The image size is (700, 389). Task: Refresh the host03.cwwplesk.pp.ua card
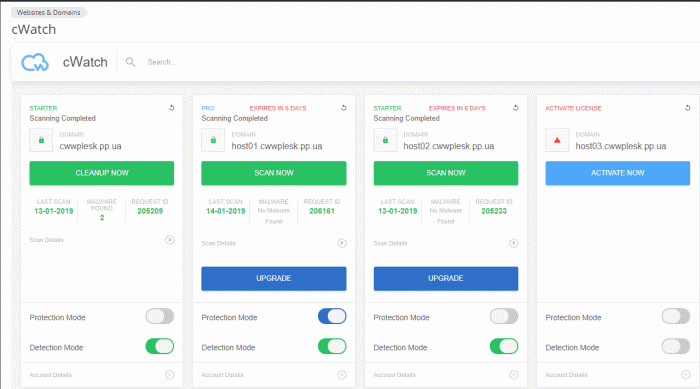pyautogui.click(x=688, y=108)
